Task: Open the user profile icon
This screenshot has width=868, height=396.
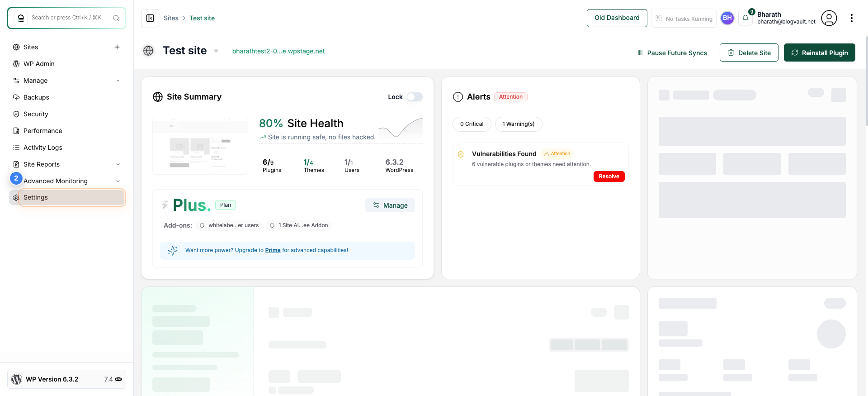Action: coord(829,18)
